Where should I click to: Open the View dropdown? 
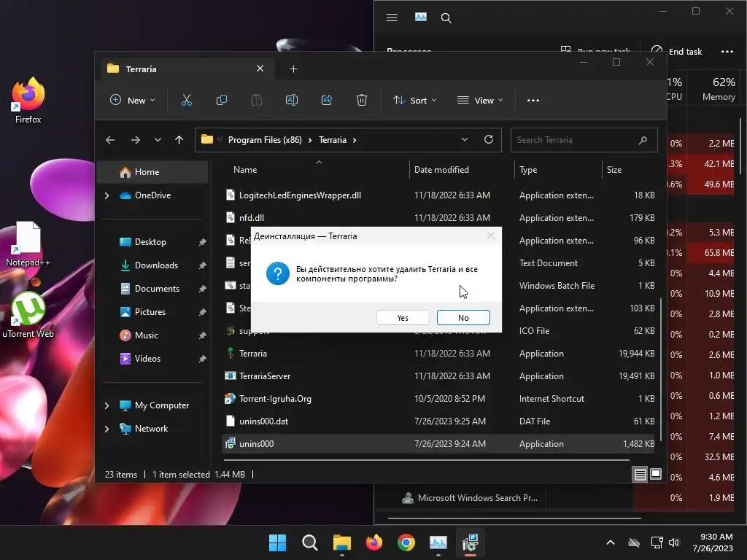(480, 100)
